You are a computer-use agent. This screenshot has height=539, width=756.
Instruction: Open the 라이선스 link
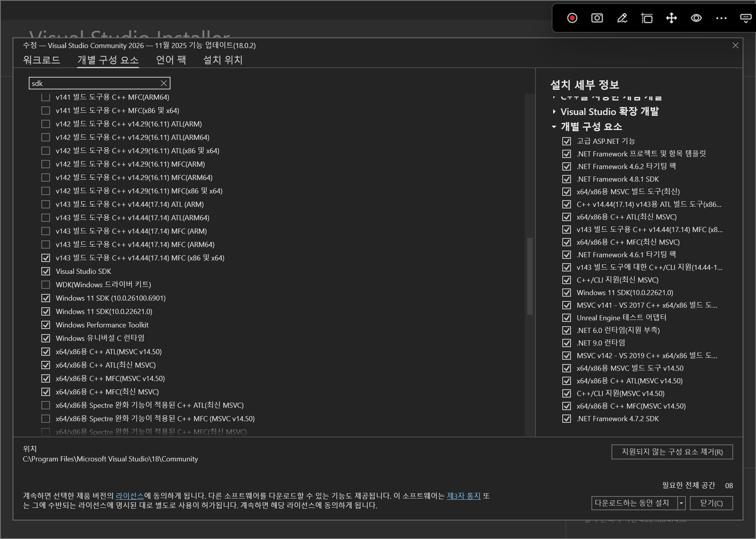[x=129, y=496]
